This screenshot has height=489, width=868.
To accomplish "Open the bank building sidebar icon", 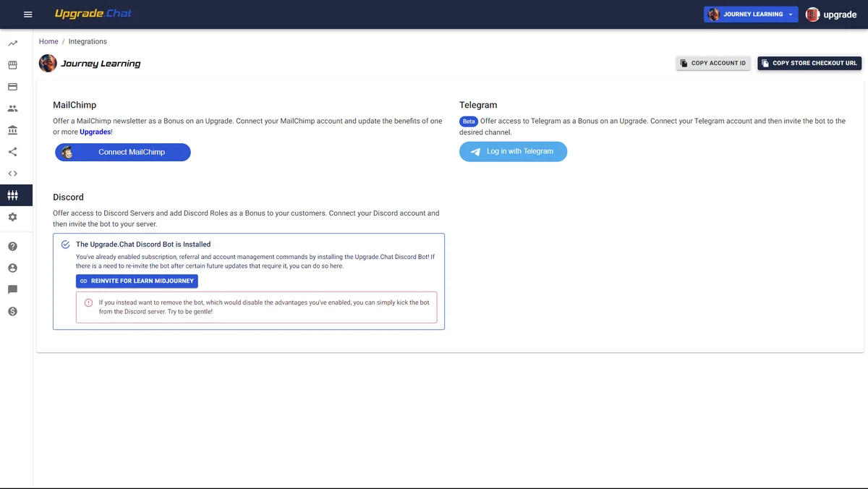I will pos(12,130).
